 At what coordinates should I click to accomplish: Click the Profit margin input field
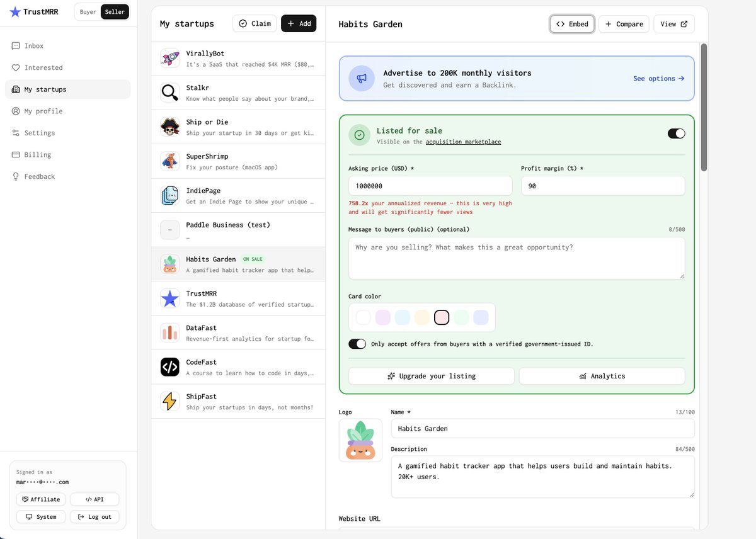[603, 186]
